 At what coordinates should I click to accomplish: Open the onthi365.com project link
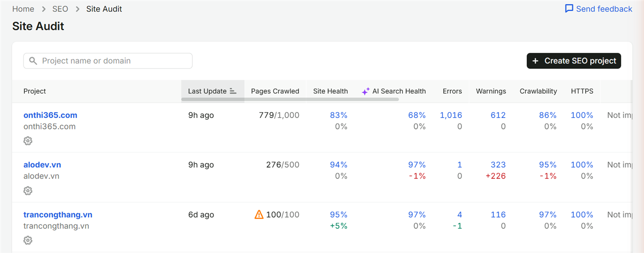click(x=50, y=115)
